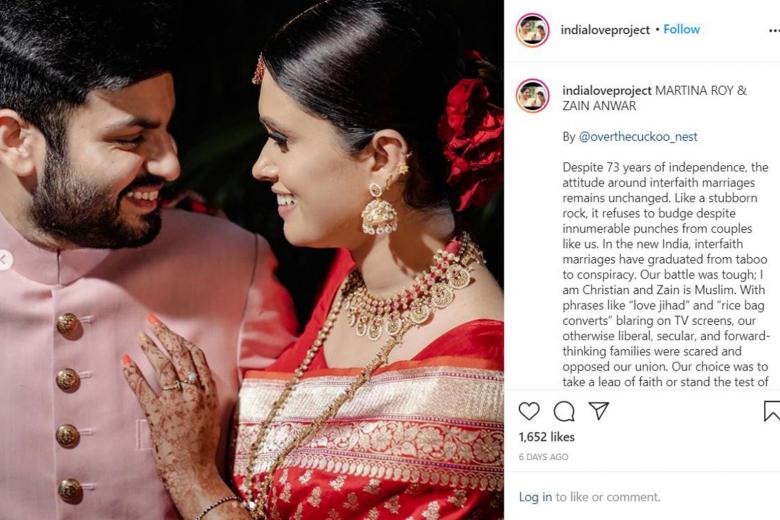Open the @overthecuckoo_nest profile link
780x520 pixels.
(x=638, y=136)
